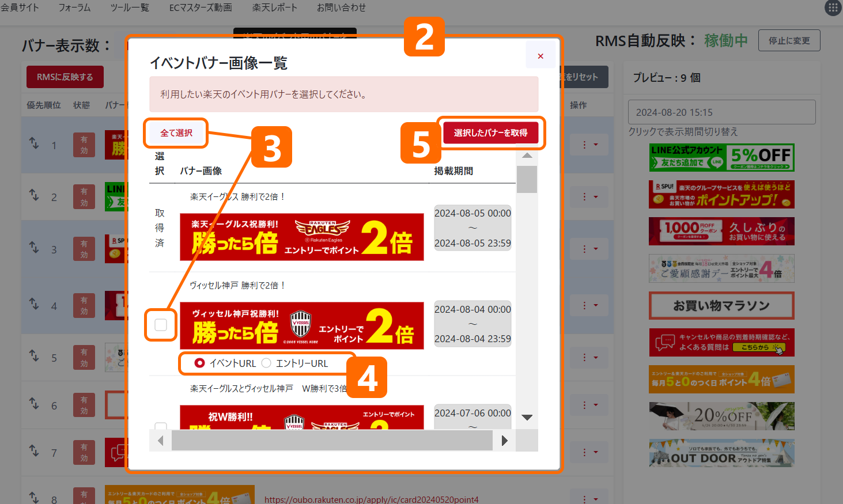The width and height of the screenshot is (843, 504).
Task: Click the scroll down arrow in the dialog
Action: [x=527, y=418]
